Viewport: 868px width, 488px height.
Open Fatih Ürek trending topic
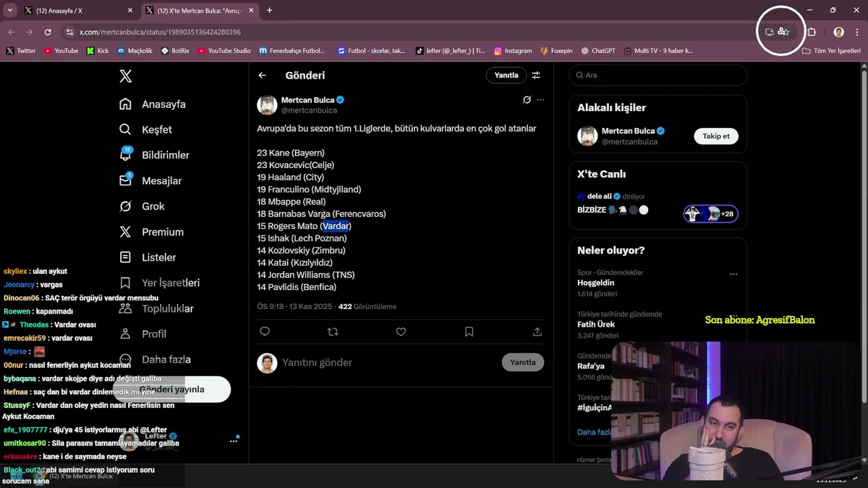pyautogui.click(x=596, y=325)
